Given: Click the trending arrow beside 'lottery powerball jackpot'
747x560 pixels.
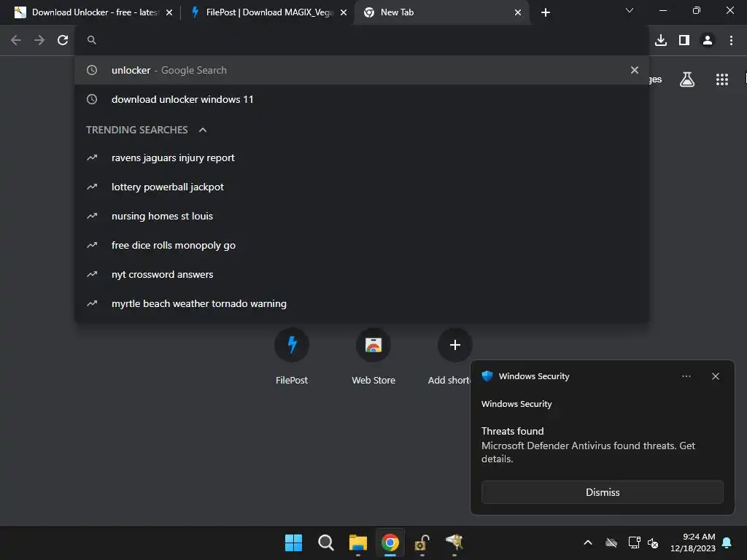Looking at the screenshot, I should [92, 187].
